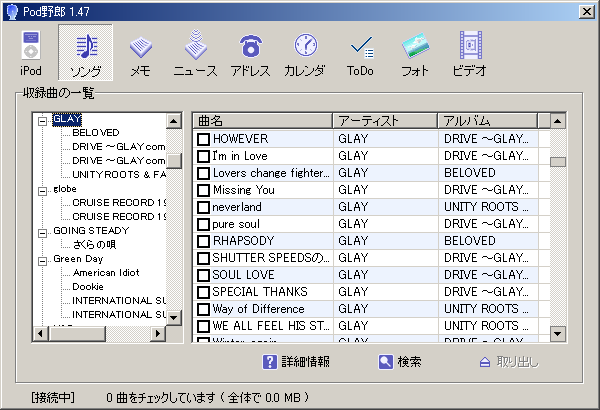The width and height of the screenshot is (600, 410).
Task: Click BELOVED album cell in RHAPSODY row
Action: (470, 241)
